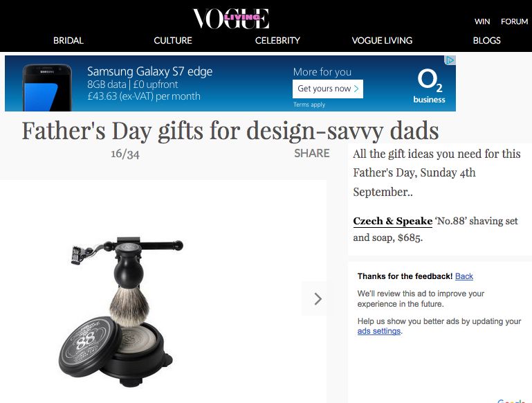Click the Back link in ad feedback
Viewport: 532px width, 403px height.
[464, 276]
